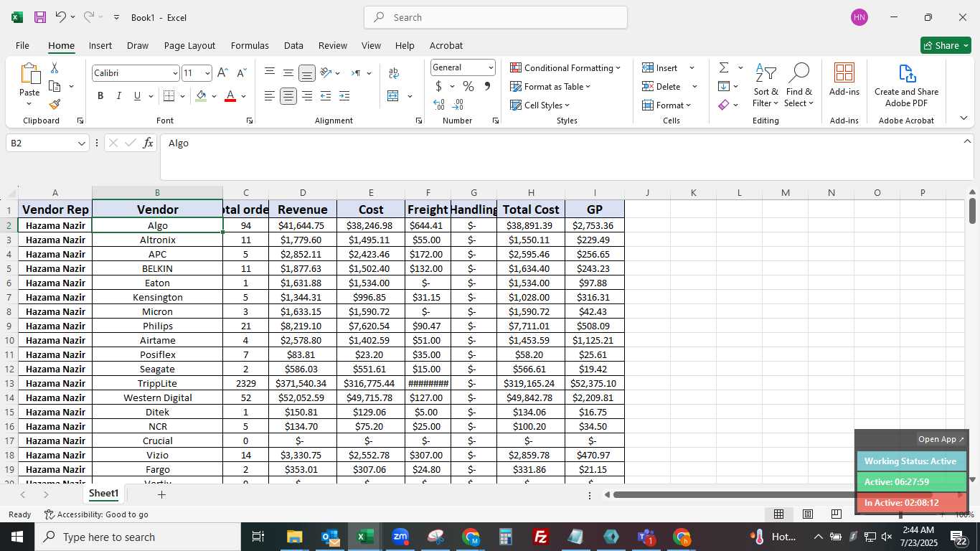Screen dimensions: 980x551
Task: Open Find & Select dropdown
Action: [799, 86]
